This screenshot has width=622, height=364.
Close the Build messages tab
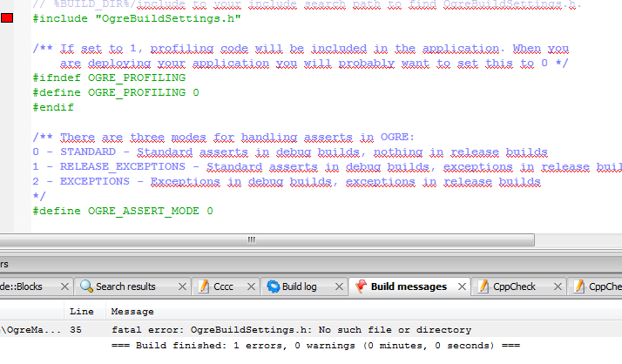tap(462, 286)
